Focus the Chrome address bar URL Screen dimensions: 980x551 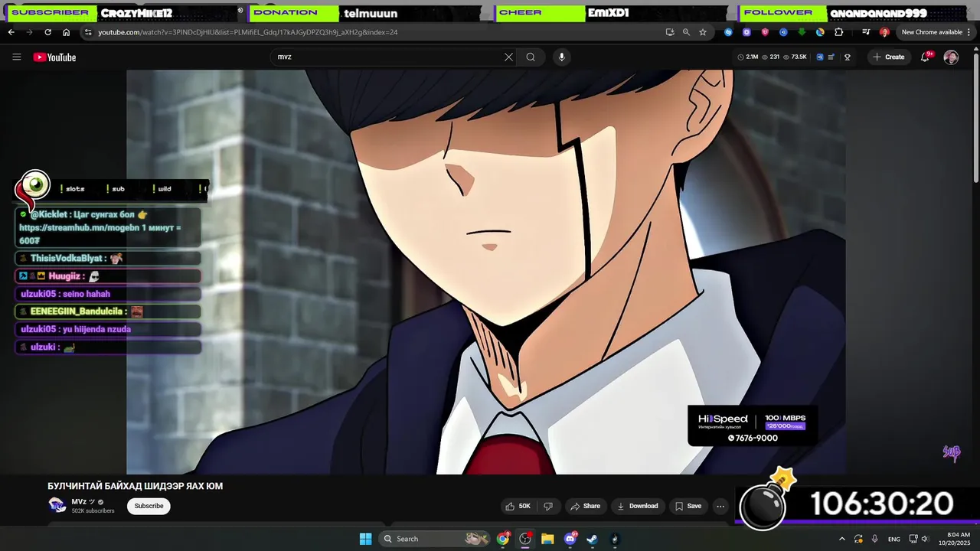point(247,32)
